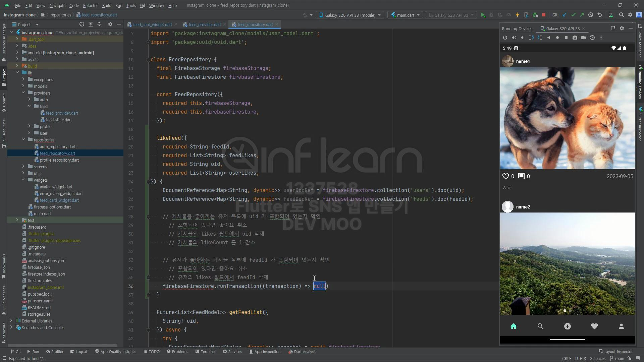Click emulator back triangle button
The height and width of the screenshot is (362, 644).
click(x=549, y=38)
